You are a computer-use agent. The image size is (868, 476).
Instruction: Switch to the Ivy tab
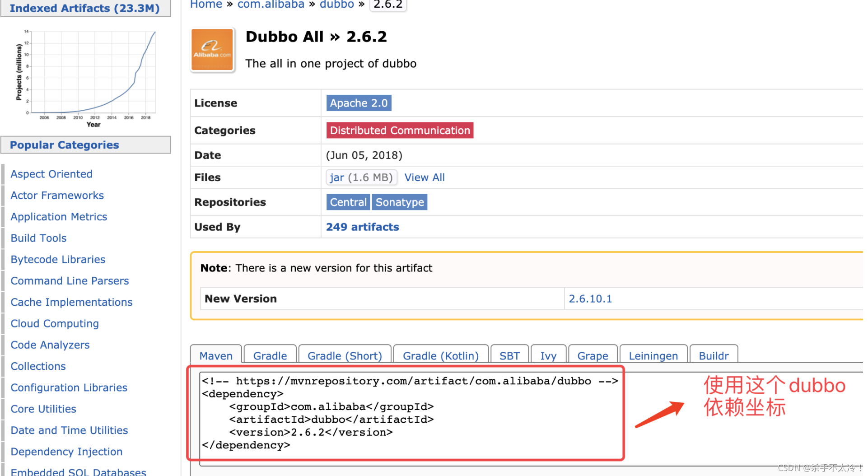click(x=548, y=355)
